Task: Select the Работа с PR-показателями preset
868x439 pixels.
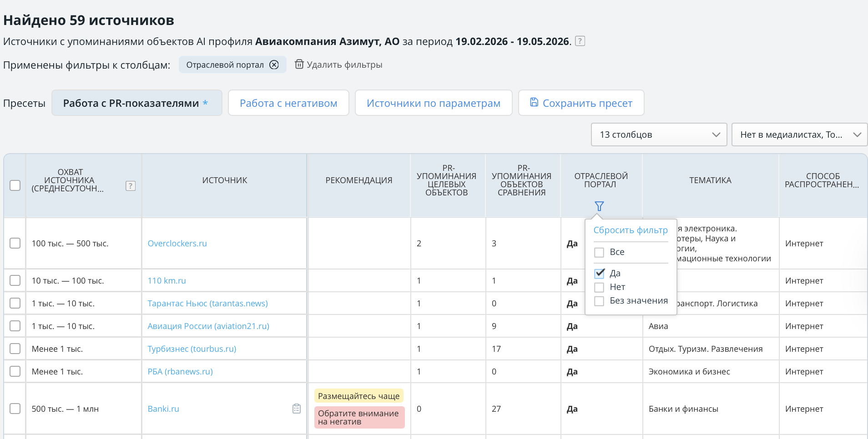Action: [x=136, y=103]
